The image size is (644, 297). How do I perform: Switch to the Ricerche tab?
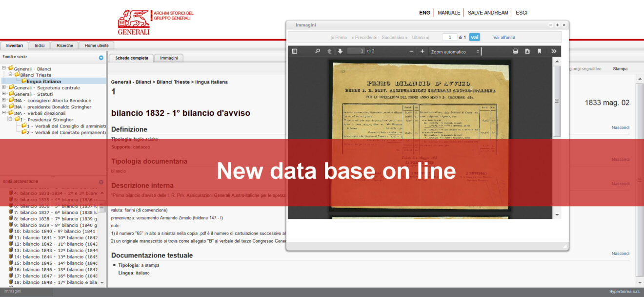pos(64,45)
